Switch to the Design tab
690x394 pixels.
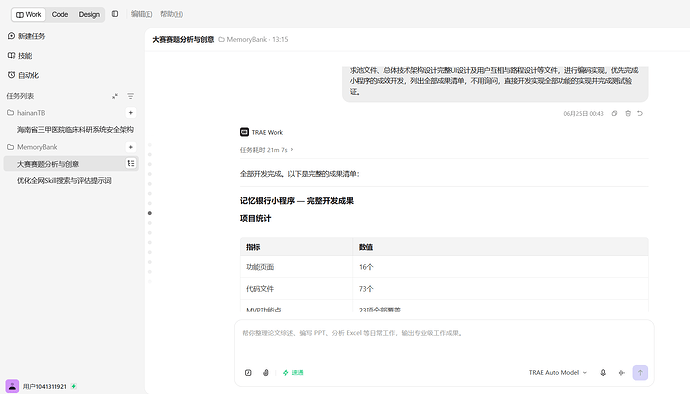[x=89, y=14]
